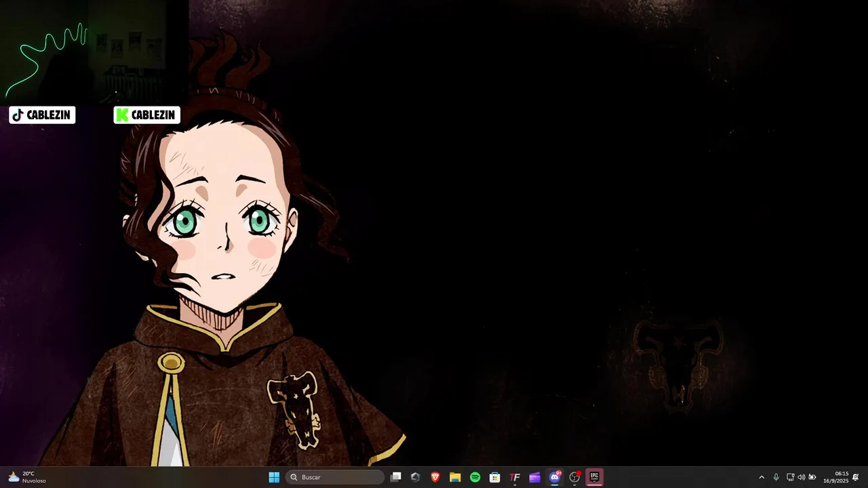Click the battery status tray icon
Image resolution: width=868 pixels, height=488 pixels.
[x=812, y=477]
